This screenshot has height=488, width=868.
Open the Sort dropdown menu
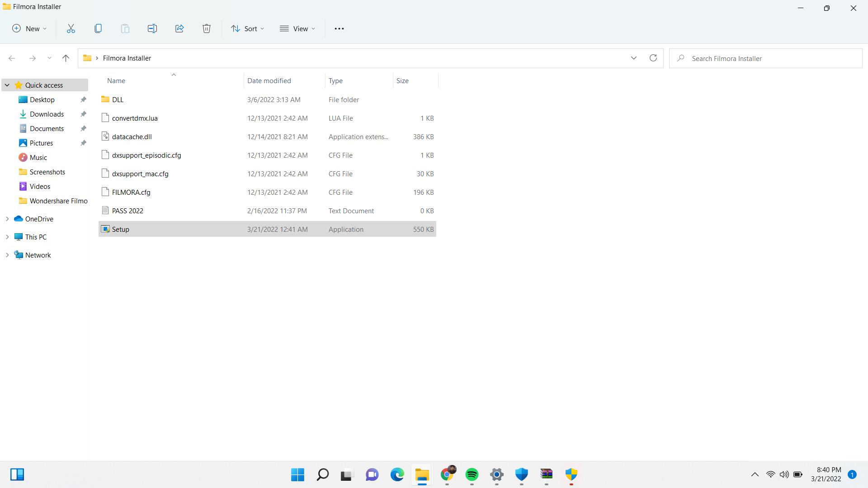247,28
